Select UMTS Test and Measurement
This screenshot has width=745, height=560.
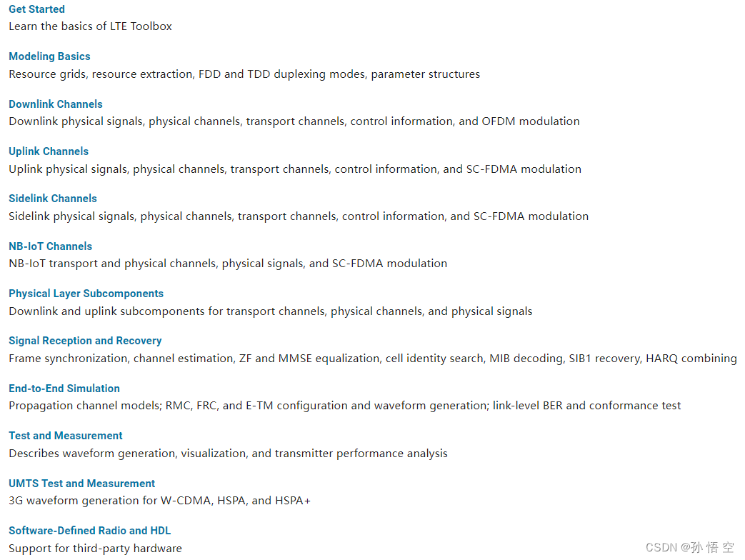click(x=81, y=484)
